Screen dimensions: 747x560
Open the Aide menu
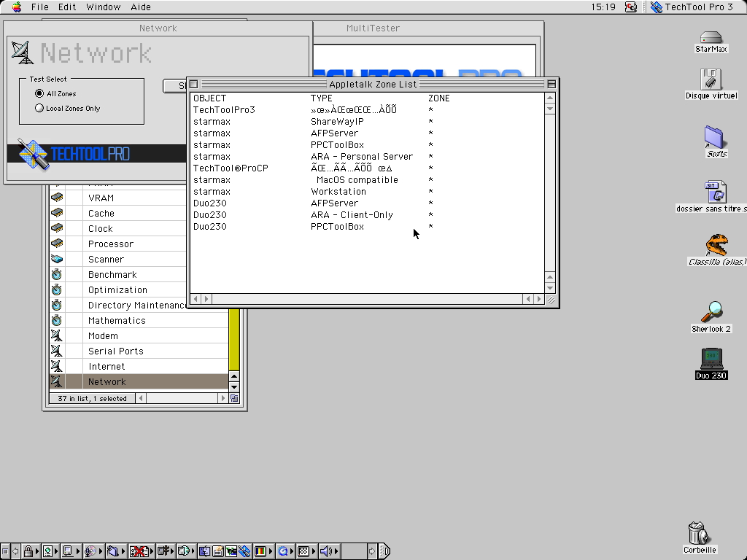pyautogui.click(x=141, y=7)
